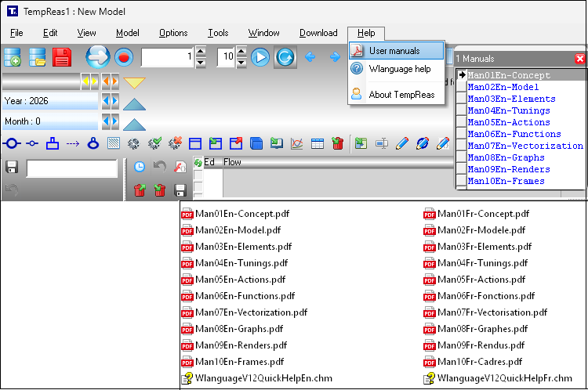Click the large white arrow globe button
The height and width of the screenshot is (390, 588).
tap(98, 57)
